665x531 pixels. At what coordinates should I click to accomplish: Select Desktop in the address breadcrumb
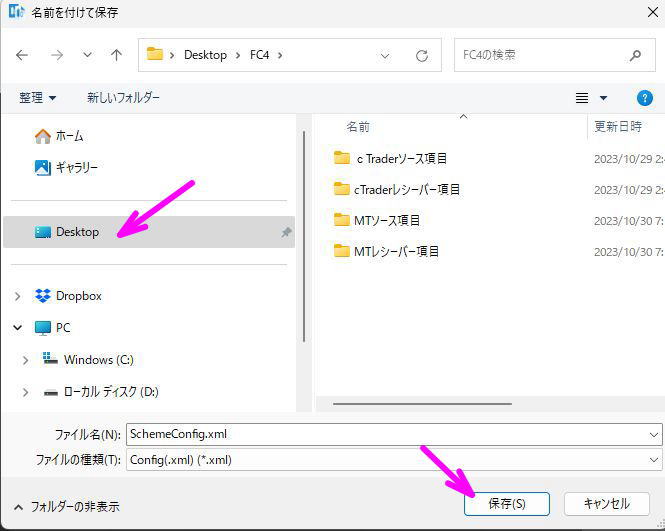coord(205,55)
